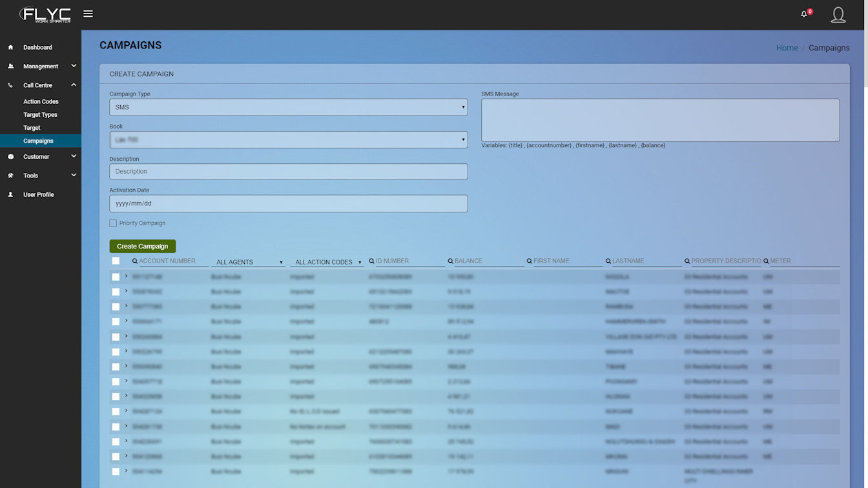Click the Tools wrench icon
Viewport: 868px width, 488px height.
10,176
